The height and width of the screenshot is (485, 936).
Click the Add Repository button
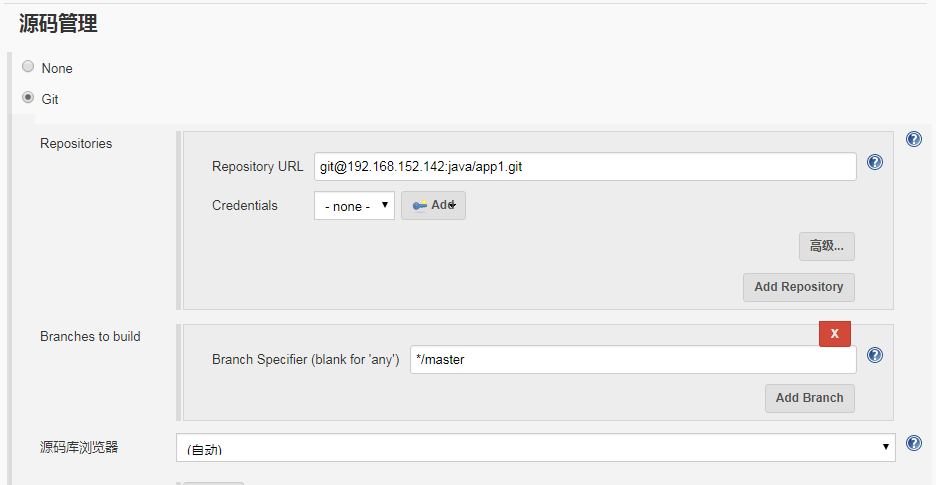(x=799, y=287)
